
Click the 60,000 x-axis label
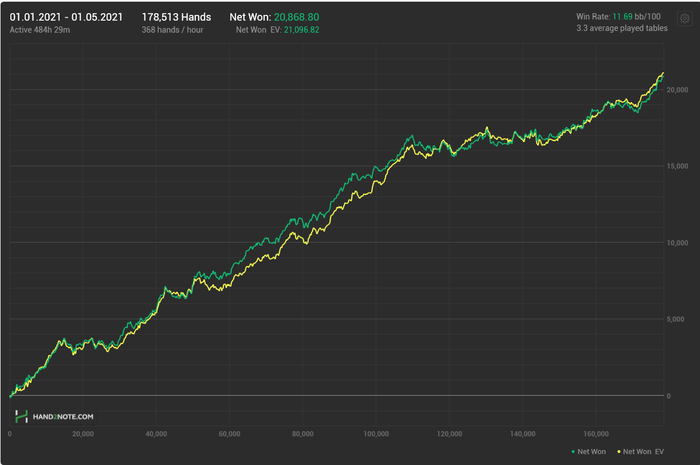[x=229, y=434]
